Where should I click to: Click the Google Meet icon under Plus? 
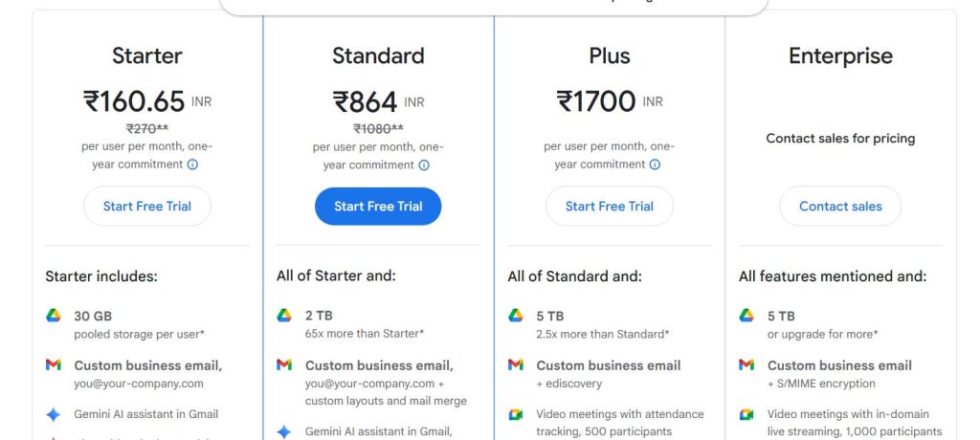(515, 414)
